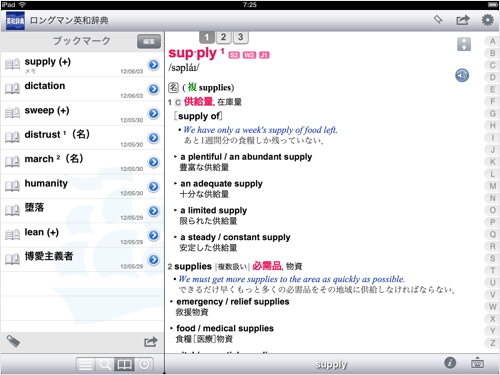Screen dimensions: 500x375
Task: Tap the up/down entry navigation control
Action: (464, 44)
